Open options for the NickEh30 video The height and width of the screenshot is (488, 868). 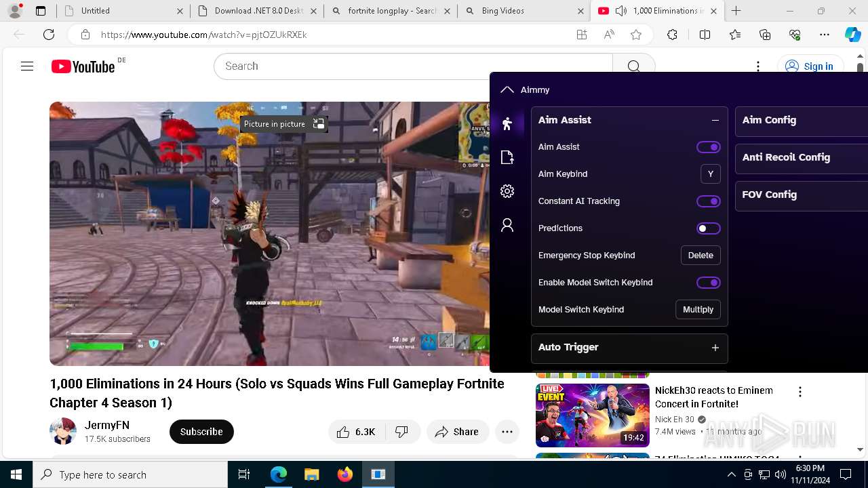pyautogui.click(x=800, y=392)
